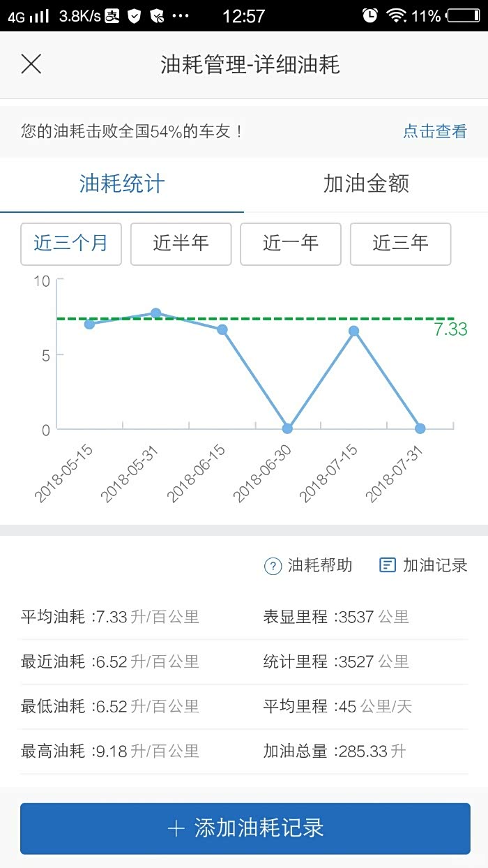Open the 加油记录 list icon
The height and width of the screenshot is (868, 488).
[387, 565]
